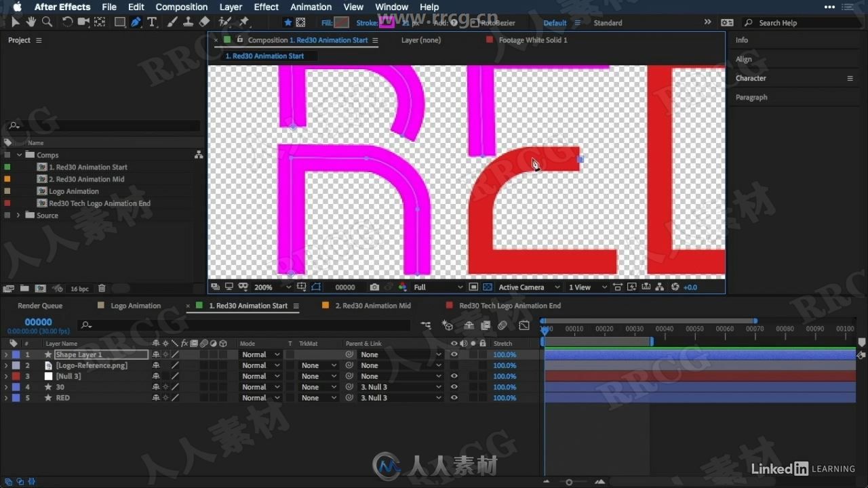Open the composition flowchart icon in viewer
868x488 pixels.
(659, 287)
